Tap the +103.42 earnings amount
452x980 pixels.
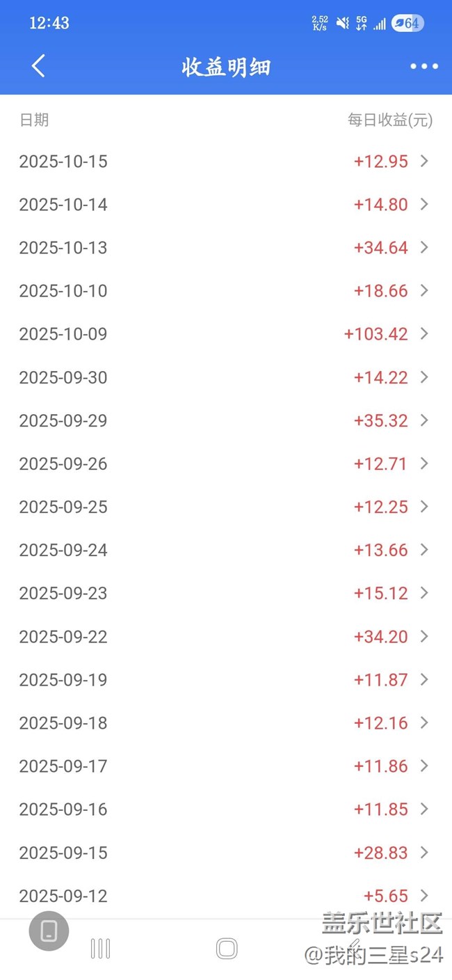[376, 334]
